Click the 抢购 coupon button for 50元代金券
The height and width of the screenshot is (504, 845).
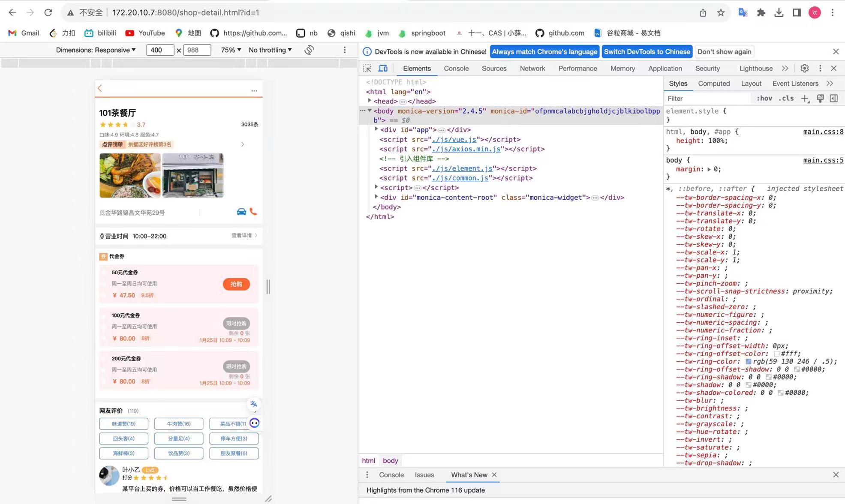click(235, 284)
